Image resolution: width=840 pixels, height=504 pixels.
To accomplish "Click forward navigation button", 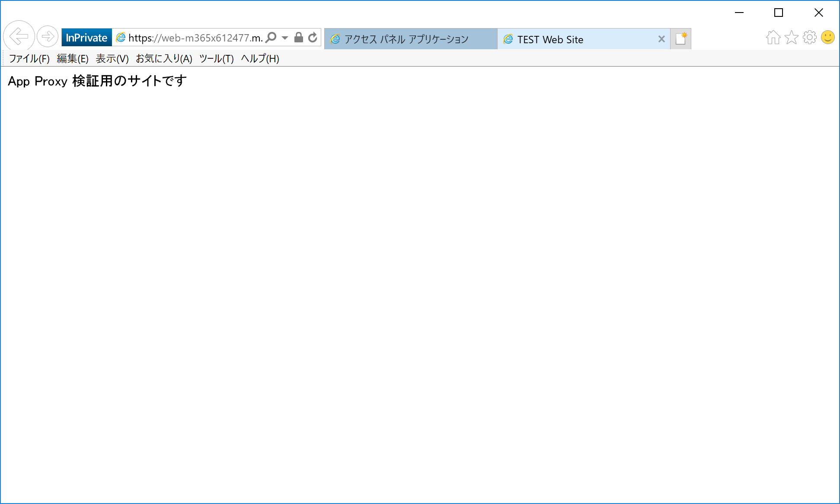I will pos(47,37).
